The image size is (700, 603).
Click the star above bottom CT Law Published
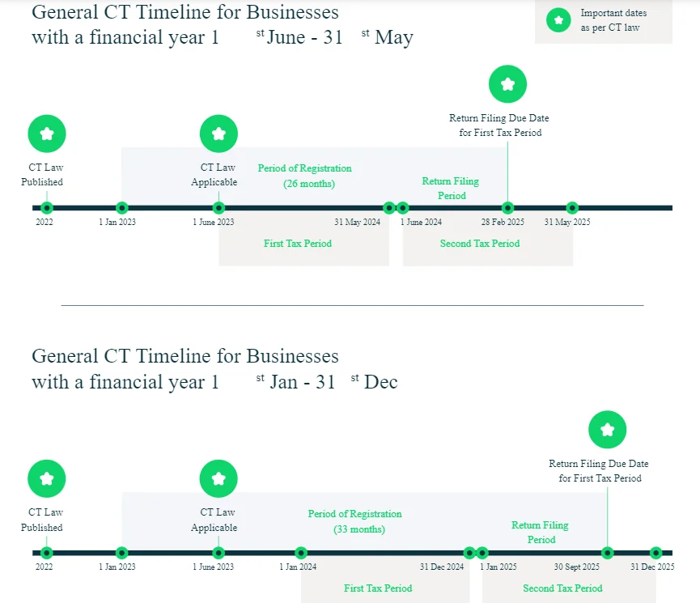(x=47, y=478)
